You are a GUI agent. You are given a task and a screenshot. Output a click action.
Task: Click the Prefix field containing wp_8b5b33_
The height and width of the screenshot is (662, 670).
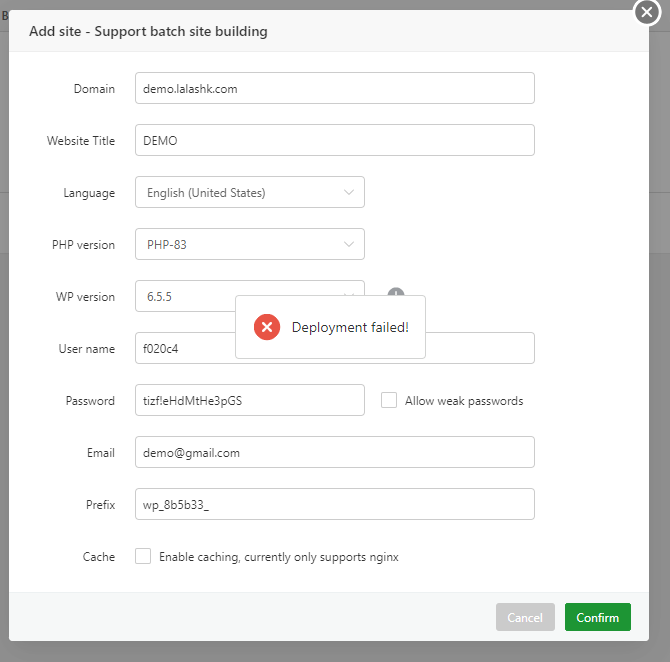(x=334, y=504)
